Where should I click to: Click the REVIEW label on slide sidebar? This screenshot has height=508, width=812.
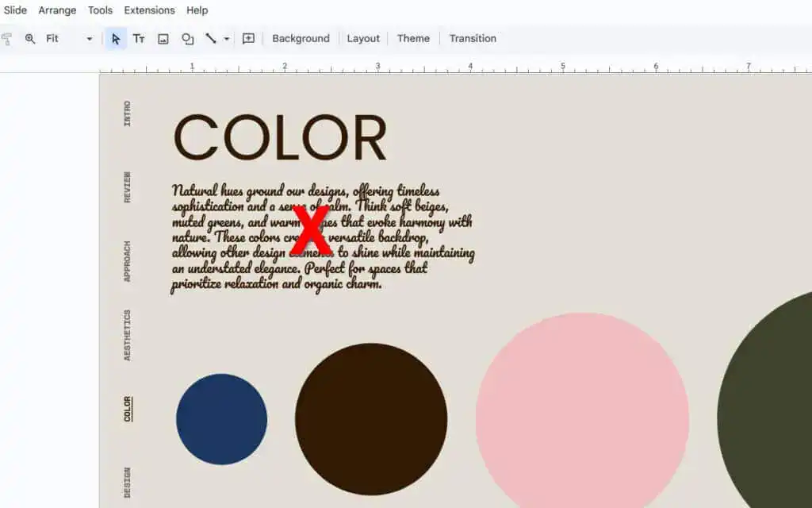(x=128, y=187)
